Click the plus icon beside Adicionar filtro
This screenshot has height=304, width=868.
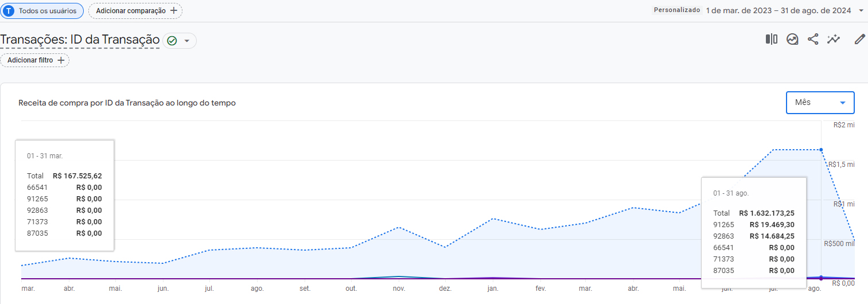61,60
